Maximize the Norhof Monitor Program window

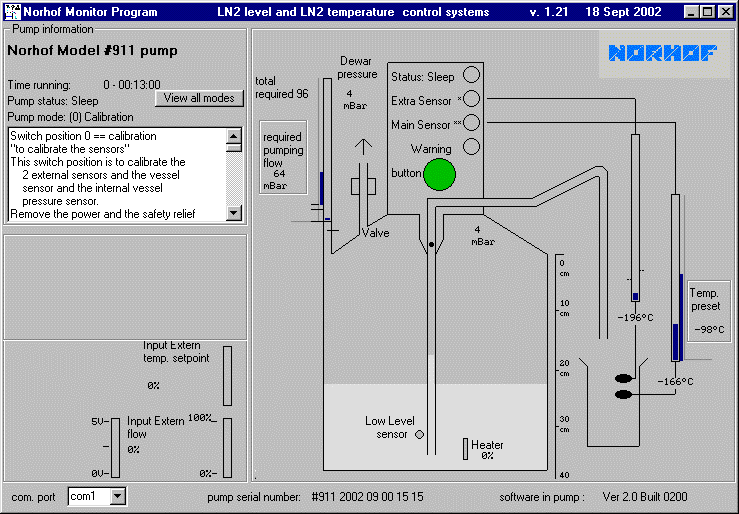coord(707,12)
